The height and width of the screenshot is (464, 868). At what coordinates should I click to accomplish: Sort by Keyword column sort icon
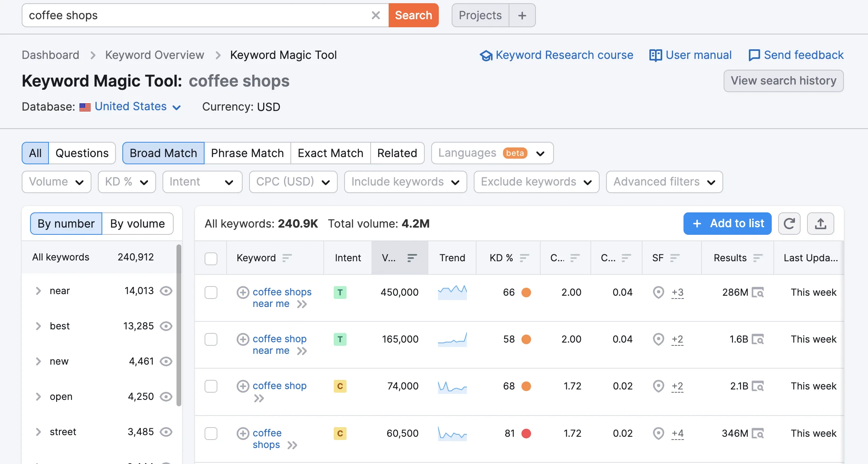[x=287, y=258]
